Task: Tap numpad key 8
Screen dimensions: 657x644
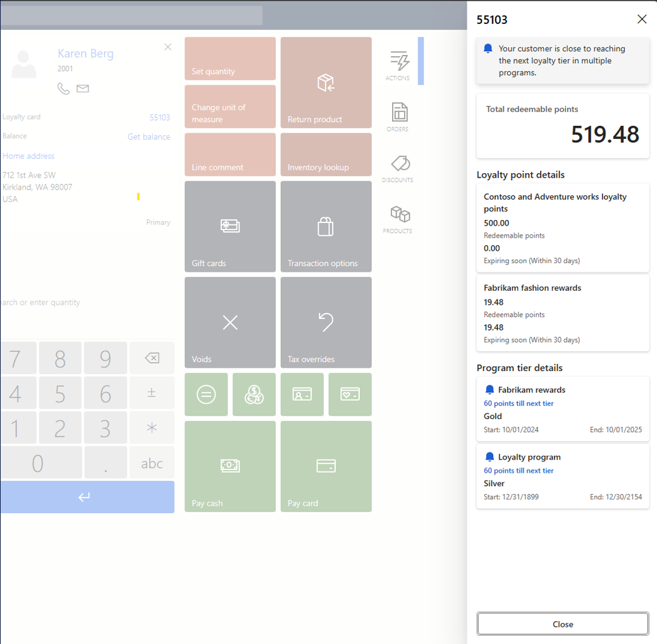Action: tap(60, 358)
